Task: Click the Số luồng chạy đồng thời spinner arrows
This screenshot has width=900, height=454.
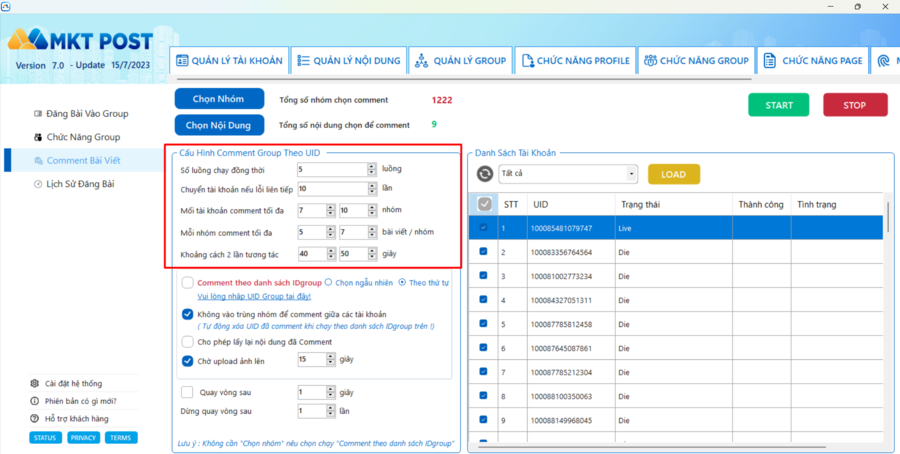Action: [x=372, y=169]
